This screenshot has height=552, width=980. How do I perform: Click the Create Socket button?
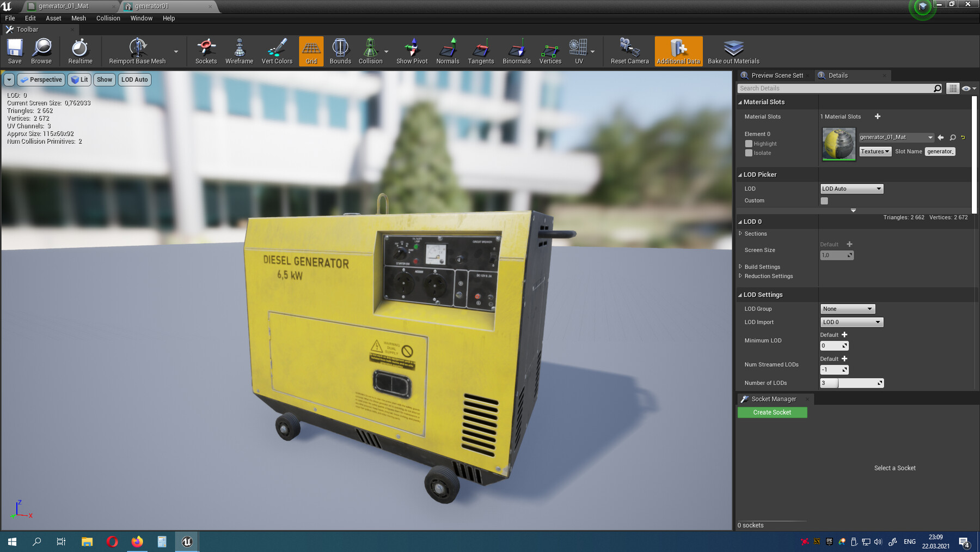pyautogui.click(x=772, y=413)
